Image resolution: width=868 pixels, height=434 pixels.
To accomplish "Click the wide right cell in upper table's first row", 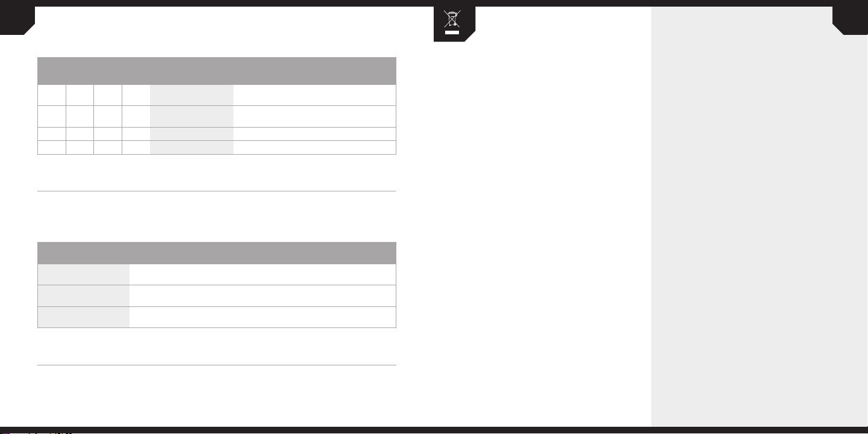I will click(314, 95).
